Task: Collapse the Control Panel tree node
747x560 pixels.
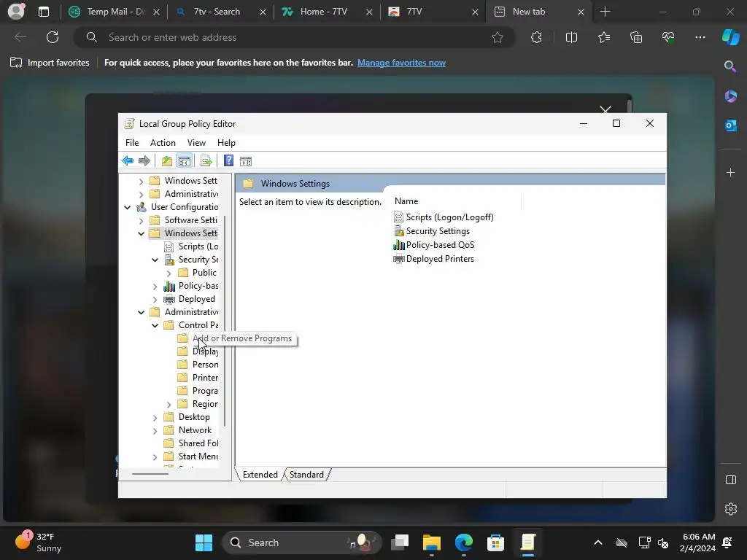Action: tap(155, 325)
